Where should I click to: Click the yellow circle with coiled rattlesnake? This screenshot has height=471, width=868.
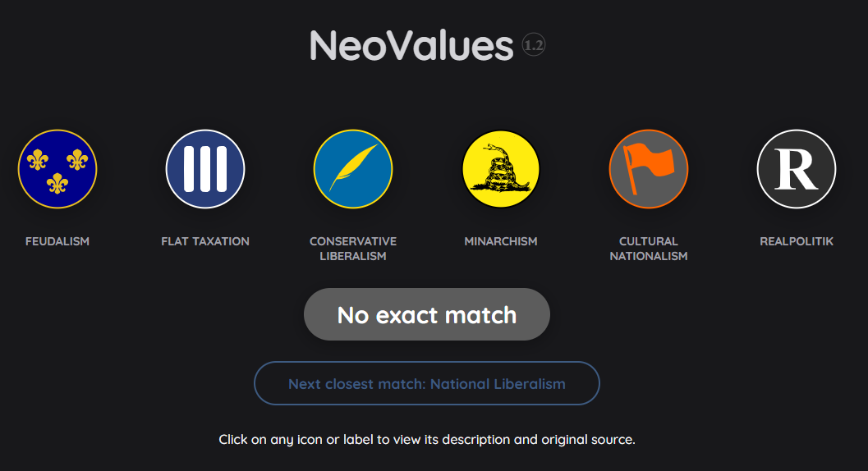pyautogui.click(x=501, y=169)
